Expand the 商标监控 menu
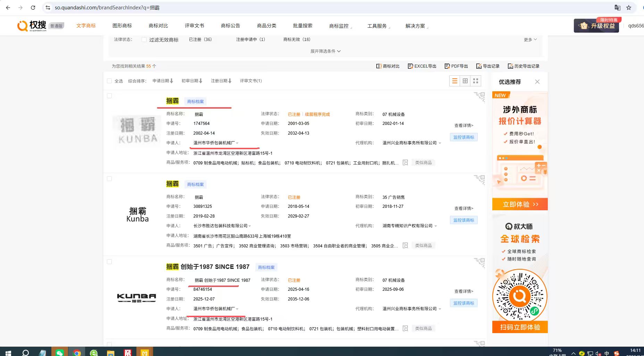Image resolution: width=644 pixels, height=356 pixels. pos(340,26)
